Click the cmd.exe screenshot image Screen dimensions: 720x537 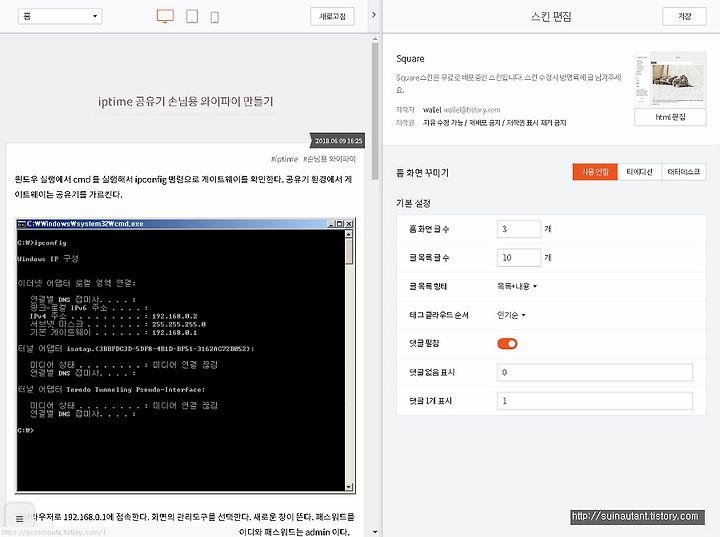[x=186, y=356]
